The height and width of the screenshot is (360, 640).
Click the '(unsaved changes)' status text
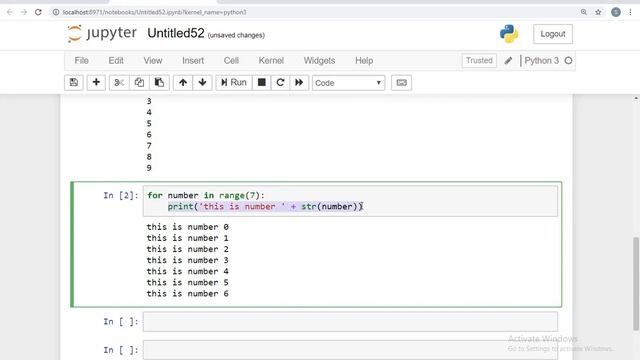click(236, 35)
